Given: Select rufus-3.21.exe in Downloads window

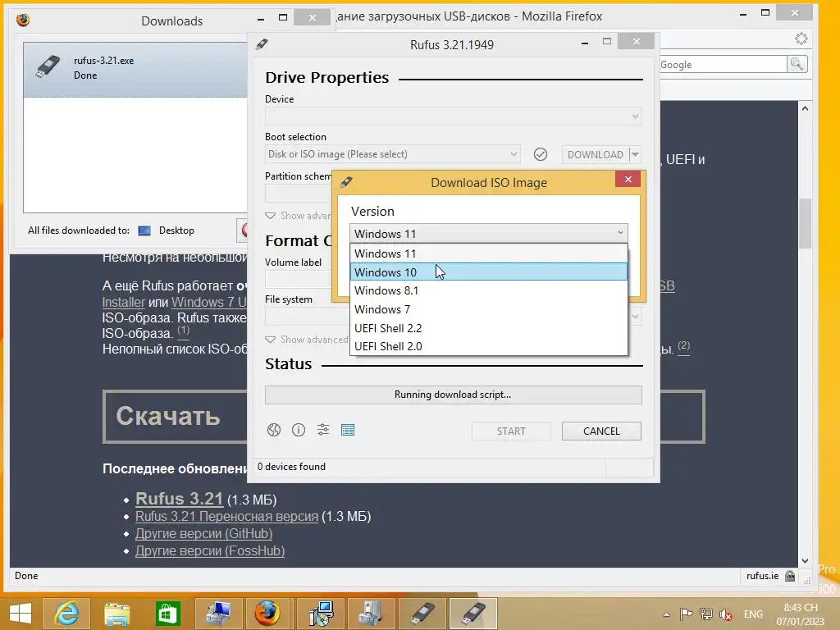Looking at the screenshot, I should pos(135,70).
